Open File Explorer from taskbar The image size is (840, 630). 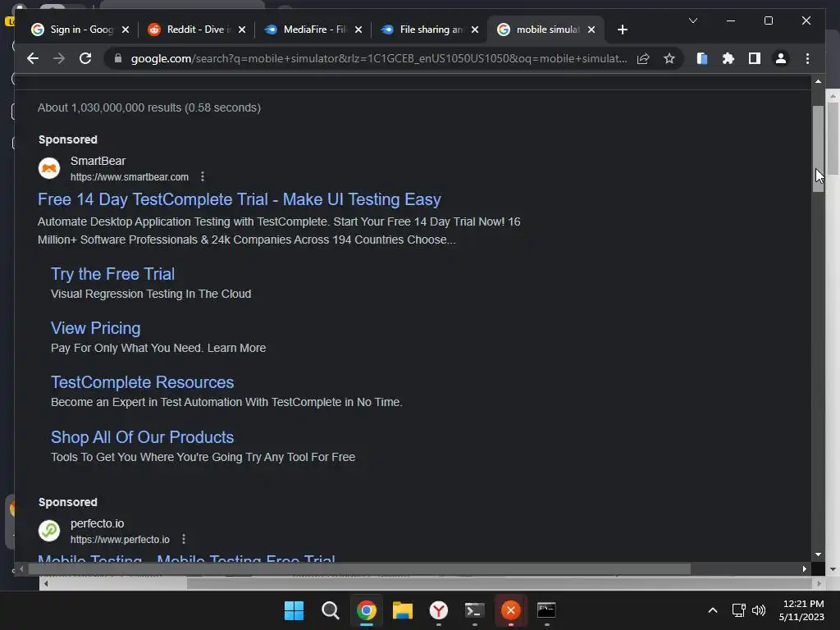point(402,610)
